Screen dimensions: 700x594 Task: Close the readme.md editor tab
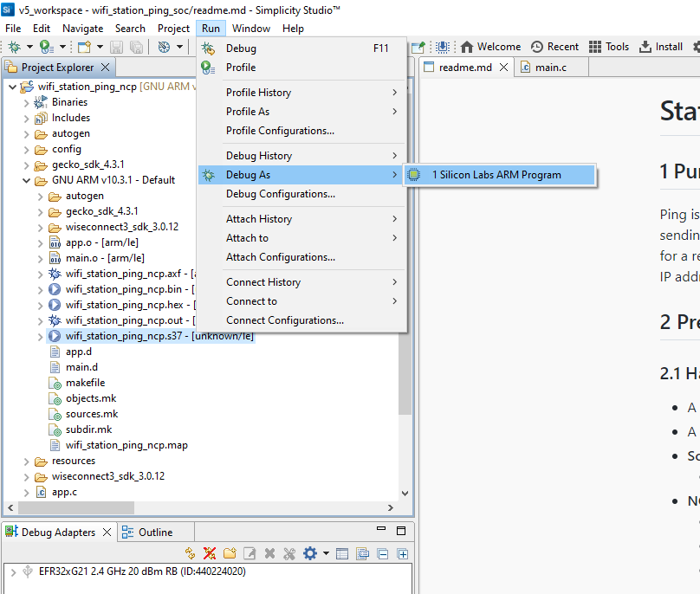click(x=503, y=67)
